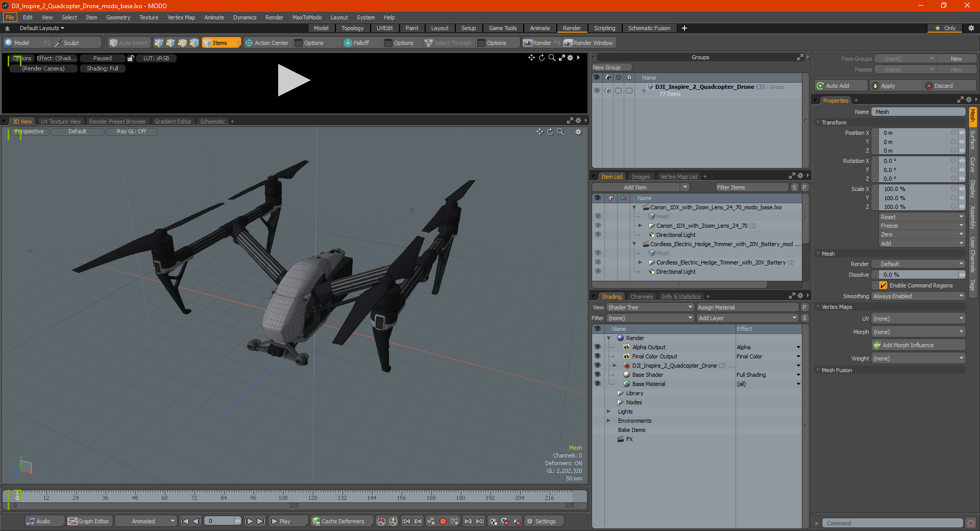Image resolution: width=980 pixels, height=531 pixels.
Task: Toggle the Action Center Options checkbox
Action: [299, 43]
